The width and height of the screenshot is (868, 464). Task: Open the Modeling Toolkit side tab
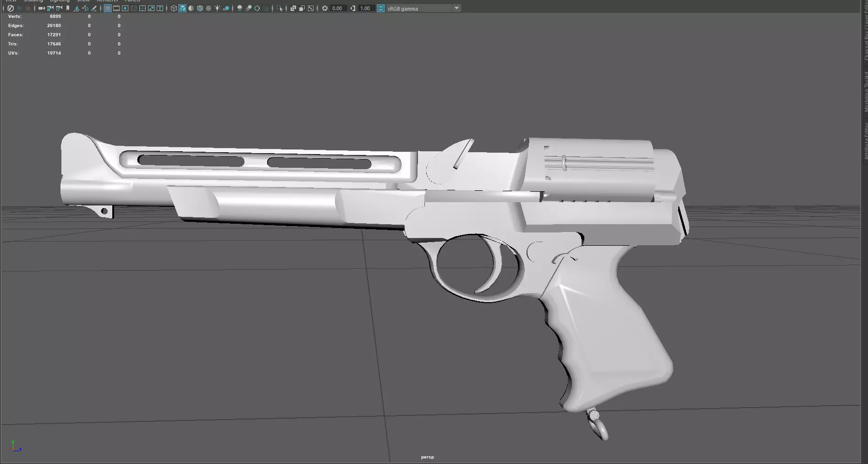[865, 92]
